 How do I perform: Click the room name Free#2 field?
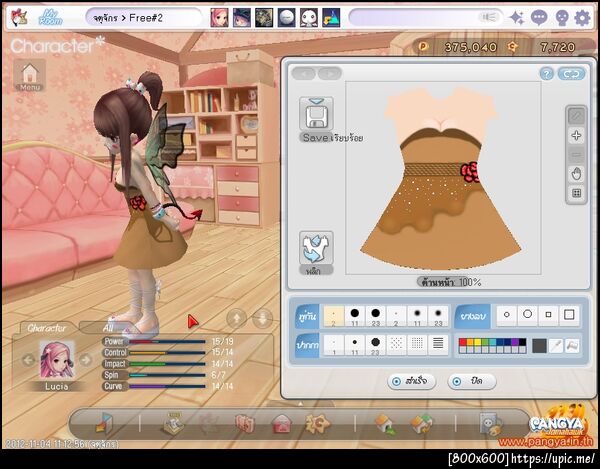click(x=142, y=18)
